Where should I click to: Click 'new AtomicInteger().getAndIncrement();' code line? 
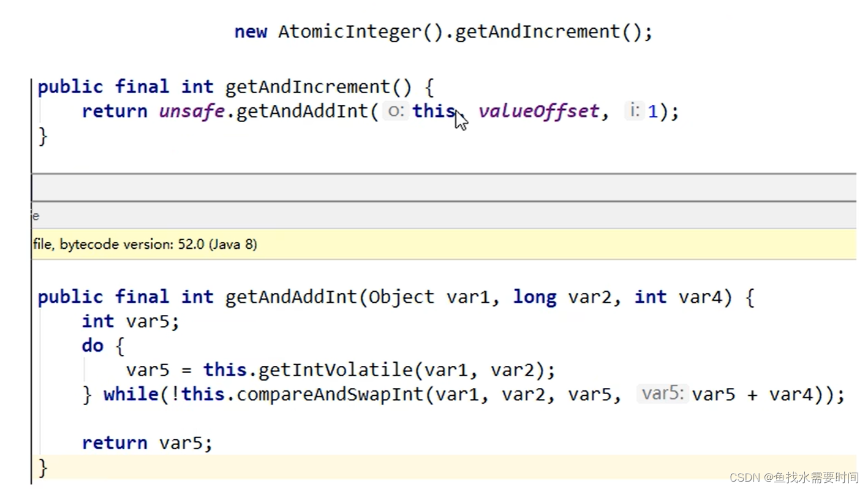pyautogui.click(x=443, y=32)
